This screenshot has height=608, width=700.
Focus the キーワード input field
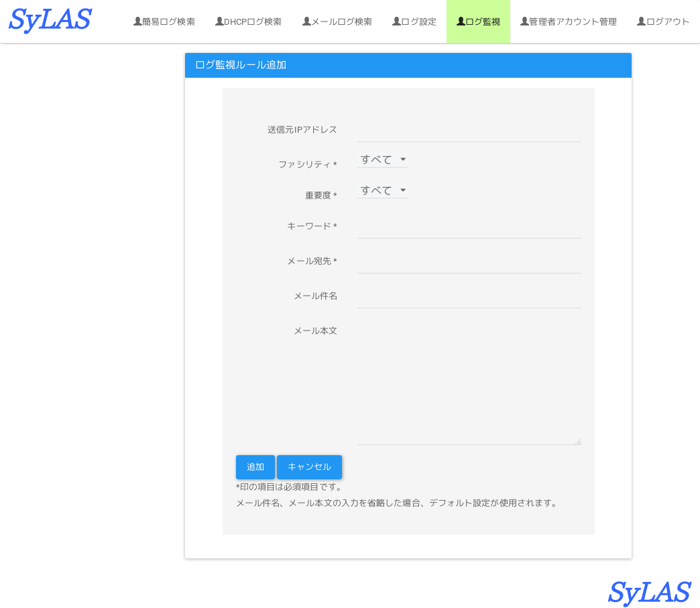pos(469,228)
